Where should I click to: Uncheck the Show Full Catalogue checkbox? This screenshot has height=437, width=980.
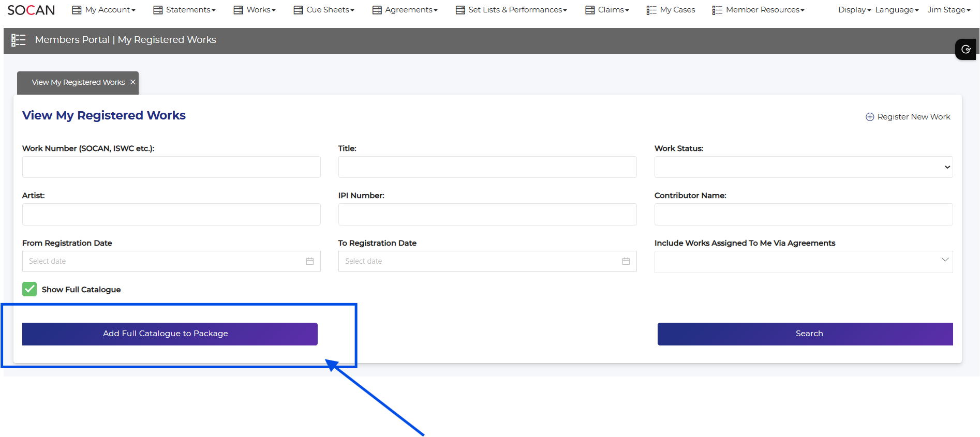tap(29, 289)
